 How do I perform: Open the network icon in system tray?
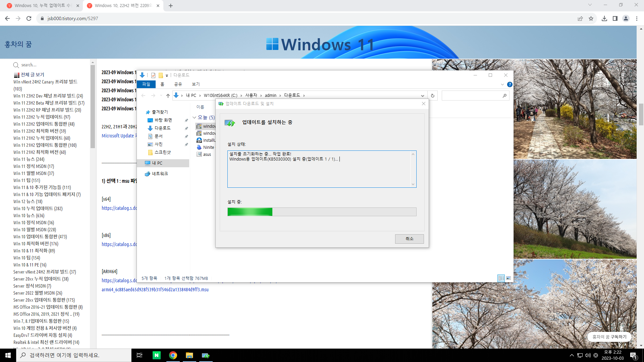click(580, 355)
